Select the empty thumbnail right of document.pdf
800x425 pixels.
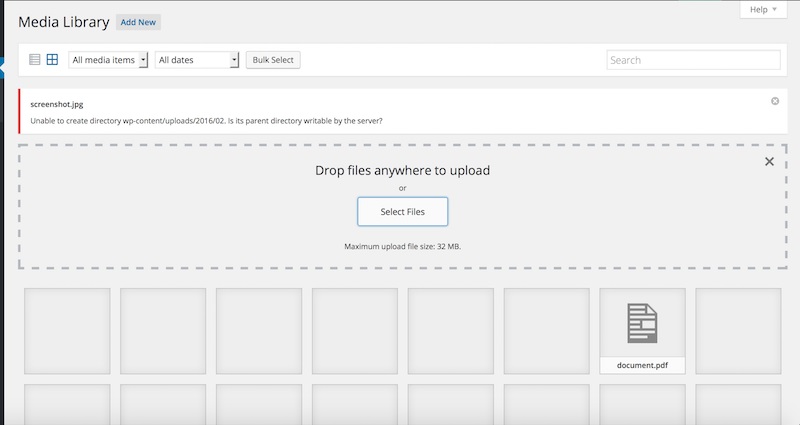[x=738, y=331]
